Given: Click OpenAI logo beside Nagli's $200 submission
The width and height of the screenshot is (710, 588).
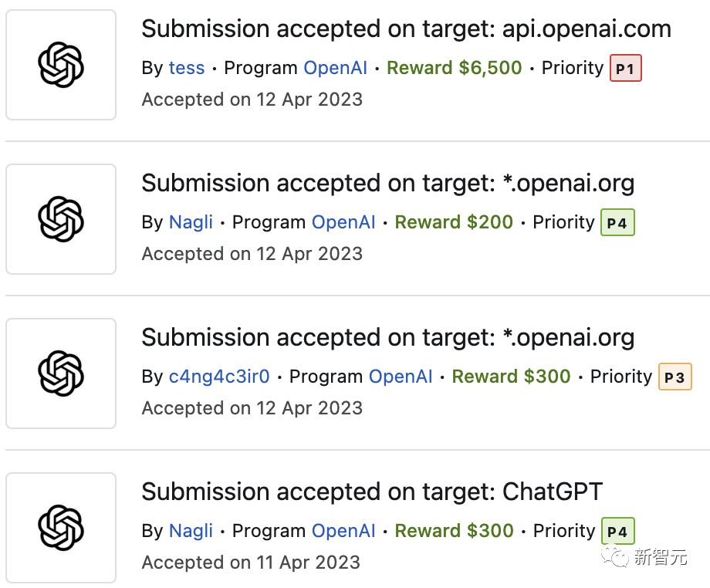Looking at the screenshot, I should pyautogui.click(x=61, y=219).
